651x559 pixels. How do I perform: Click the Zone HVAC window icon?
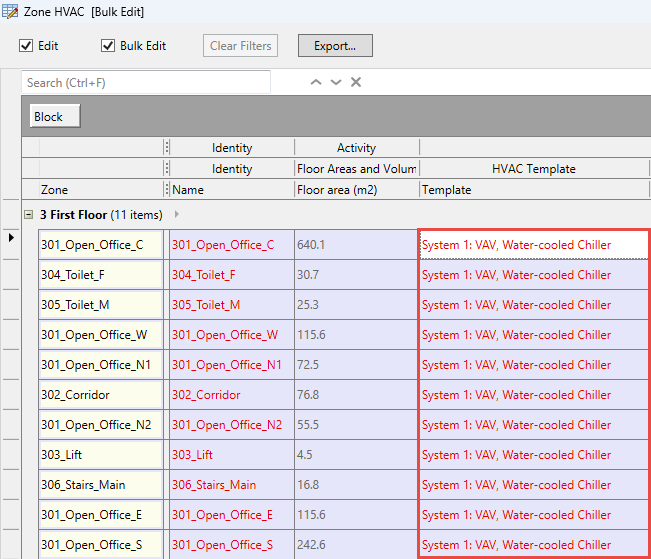pos(10,11)
